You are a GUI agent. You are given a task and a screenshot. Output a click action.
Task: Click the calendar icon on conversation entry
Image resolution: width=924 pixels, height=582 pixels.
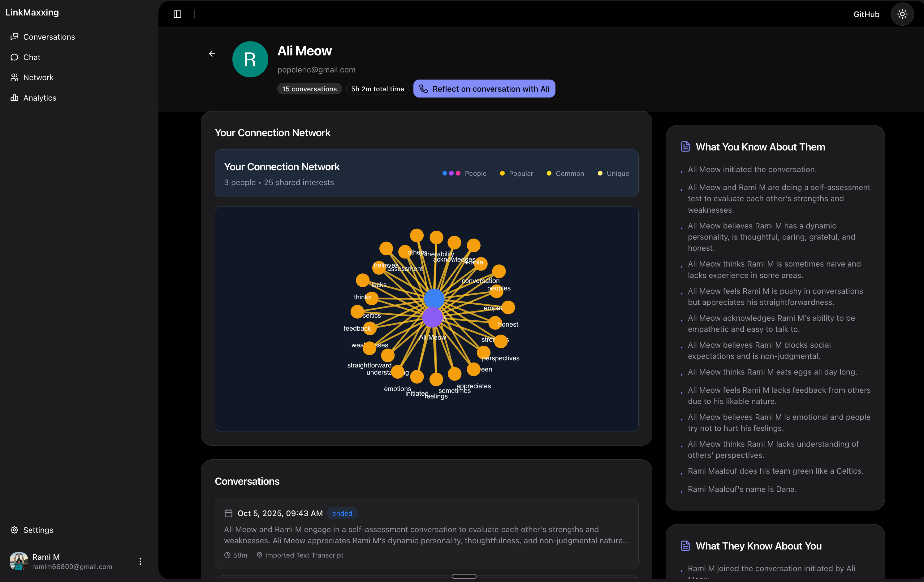coord(228,513)
